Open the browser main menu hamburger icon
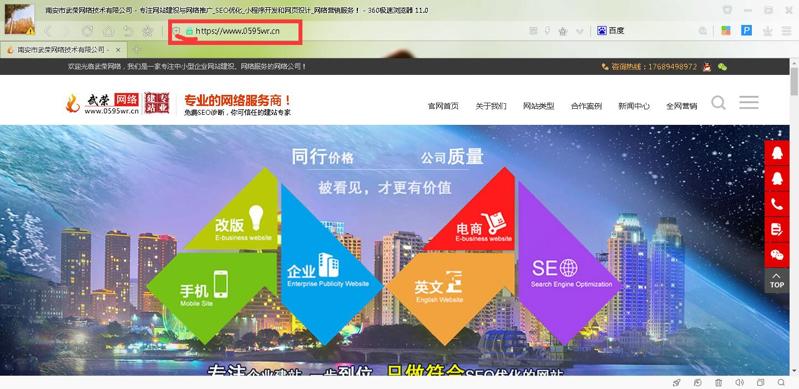 click(x=787, y=31)
